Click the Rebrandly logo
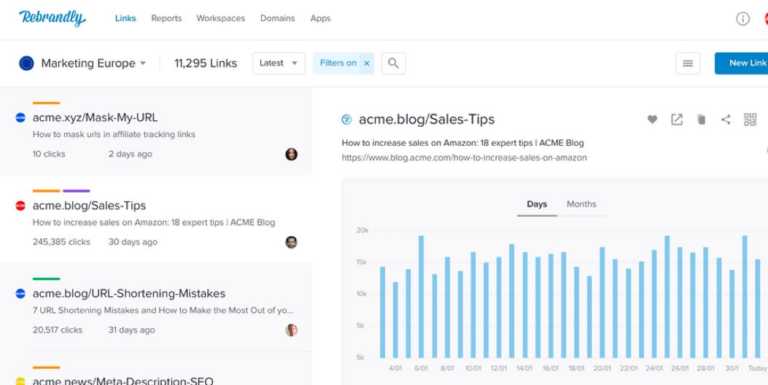 52,18
